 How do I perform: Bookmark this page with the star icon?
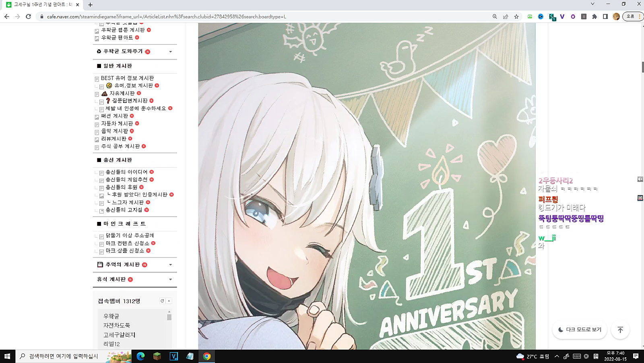pyautogui.click(x=516, y=16)
